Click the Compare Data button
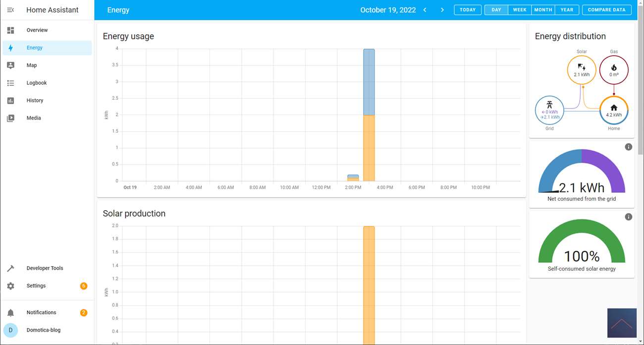This screenshot has height=345, width=644. [606, 10]
